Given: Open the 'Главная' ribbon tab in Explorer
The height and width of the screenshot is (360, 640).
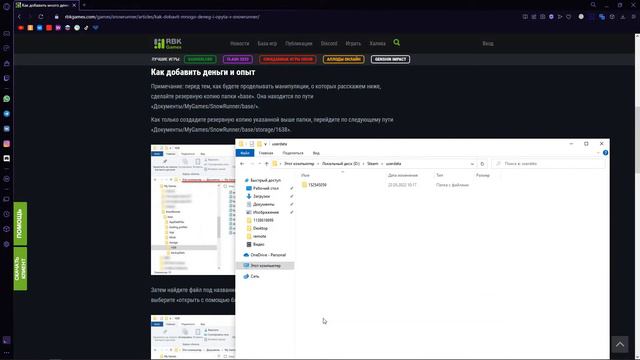Looking at the screenshot, I should click(266, 153).
